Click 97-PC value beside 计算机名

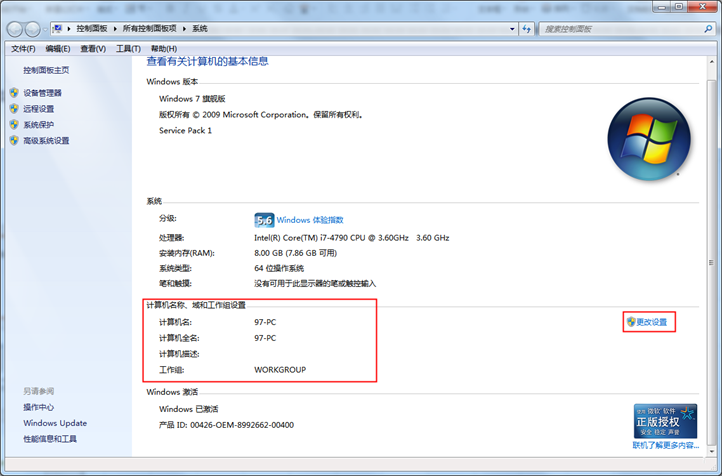(265, 322)
